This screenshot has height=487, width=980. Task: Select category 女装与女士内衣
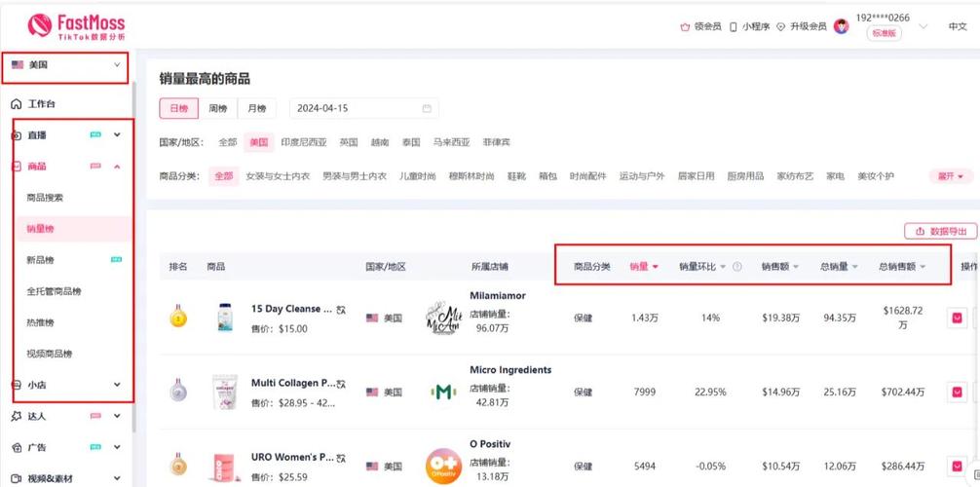click(x=279, y=176)
